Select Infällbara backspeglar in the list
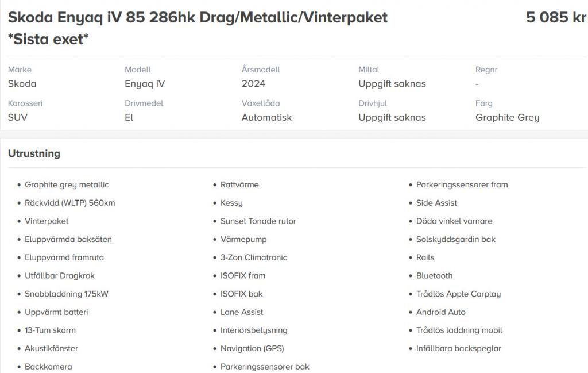The height and width of the screenshot is (373, 588). click(x=458, y=349)
